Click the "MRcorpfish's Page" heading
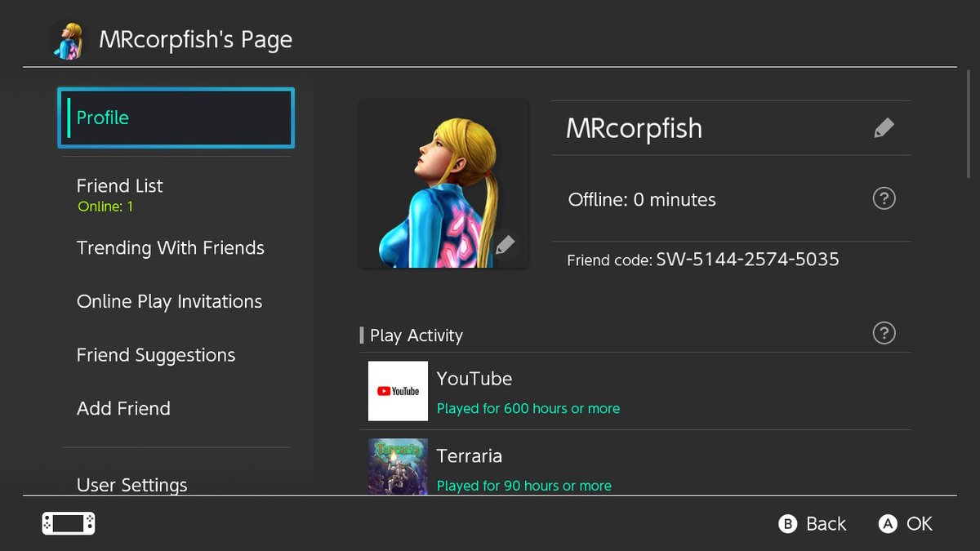980x551 pixels. (195, 39)
